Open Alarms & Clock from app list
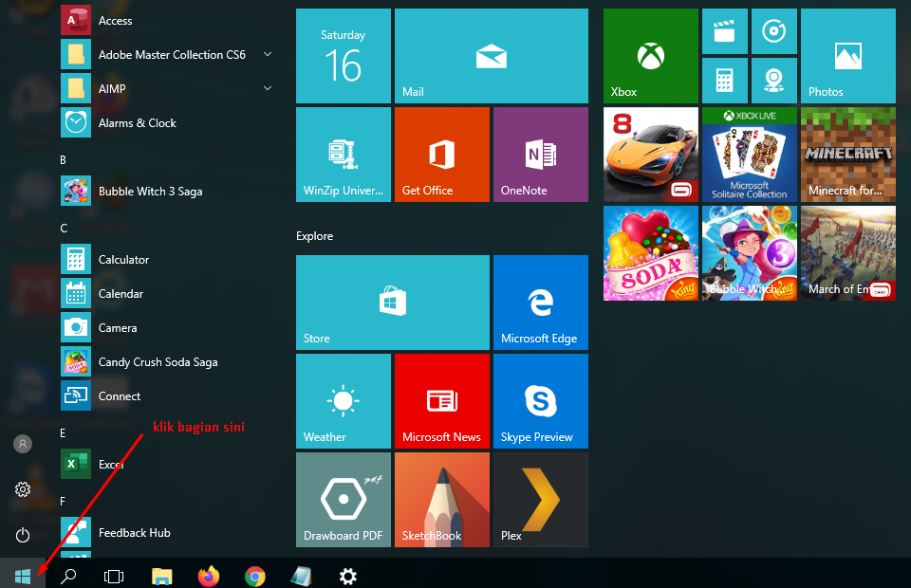 click(x=138, y=123)
